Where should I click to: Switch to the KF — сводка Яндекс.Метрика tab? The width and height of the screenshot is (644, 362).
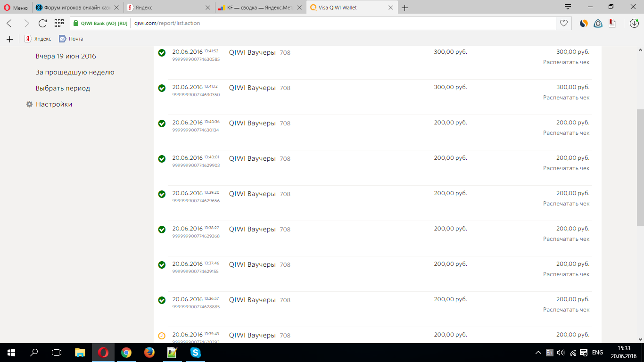click(x=260, y=8)
